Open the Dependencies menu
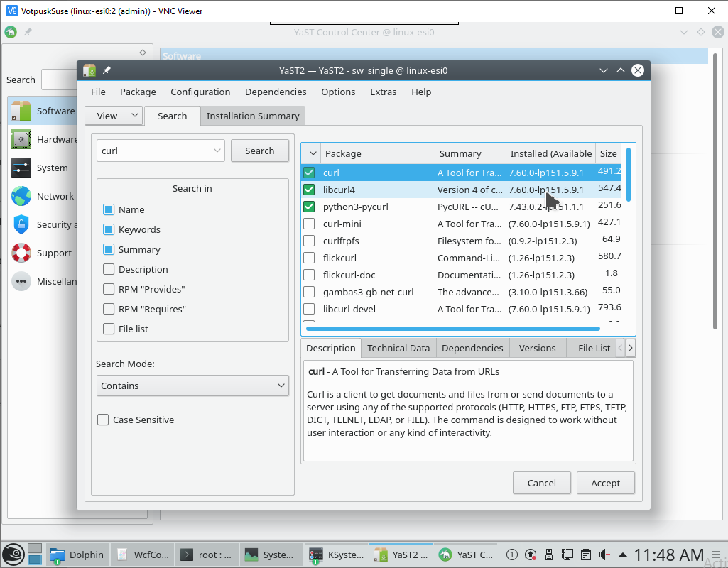Screen dimensions: 728x568 click(x=276, y=92)
